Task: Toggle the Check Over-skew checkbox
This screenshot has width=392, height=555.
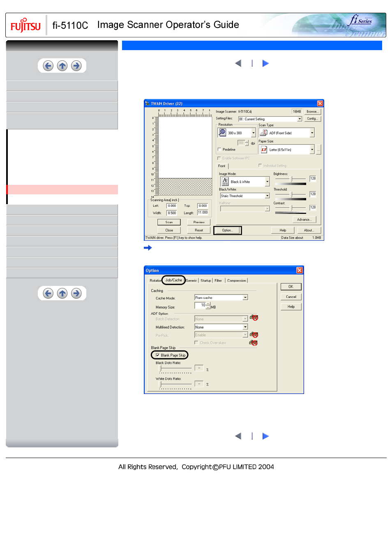Action: point(196,343)
